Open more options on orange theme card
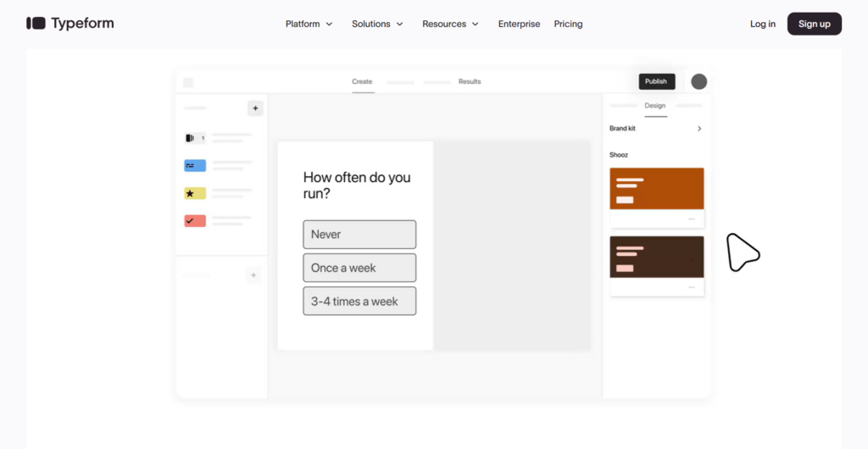Screen dimensions: 868x449 pyautogui.click(x=691, y=219)
